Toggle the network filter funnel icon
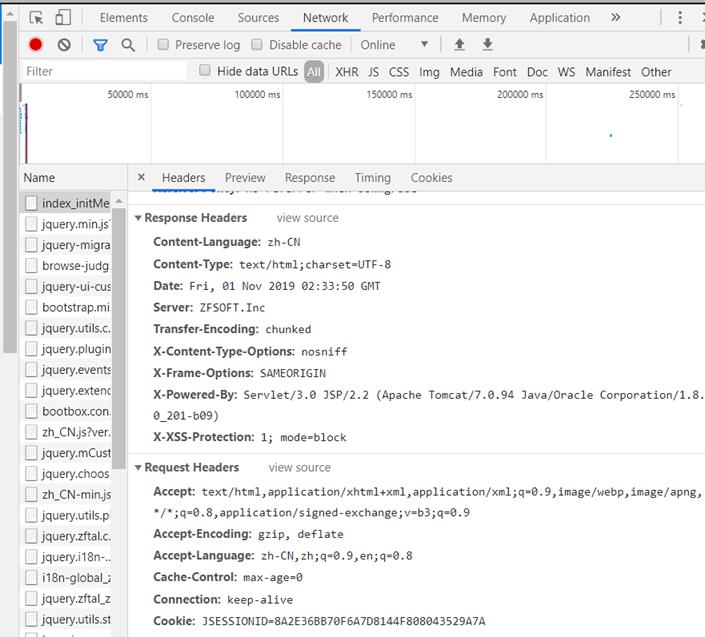Screen dimensions: 705x637 click(x=100, y=45)
